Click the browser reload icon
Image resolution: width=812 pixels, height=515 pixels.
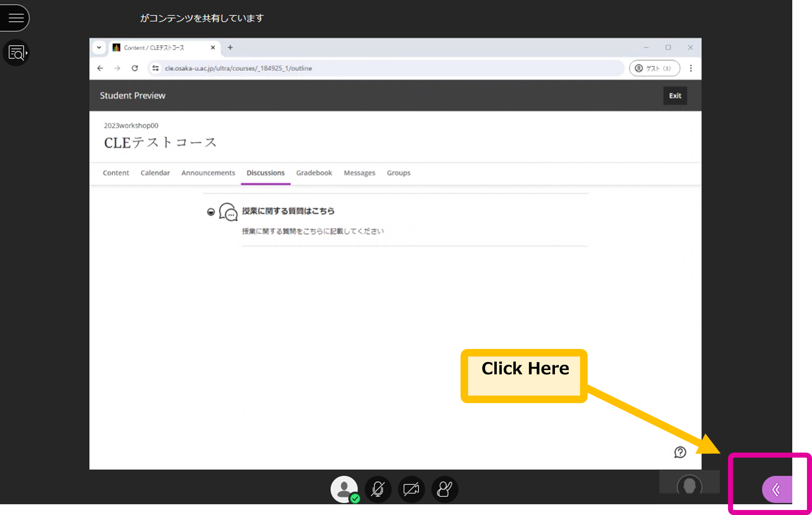tap(135, 68)
